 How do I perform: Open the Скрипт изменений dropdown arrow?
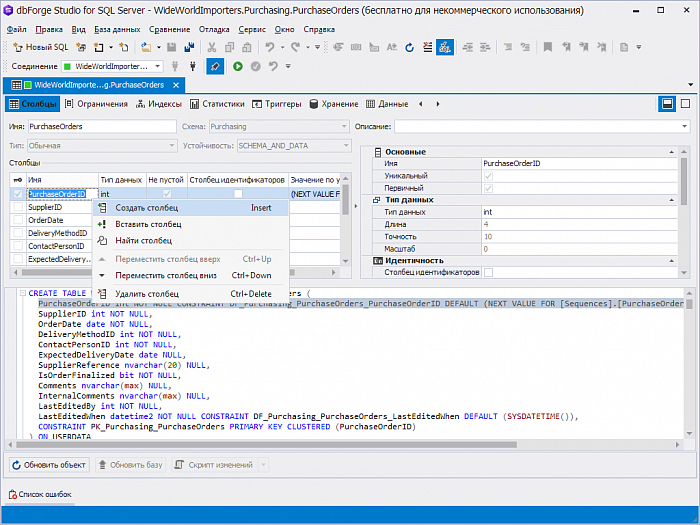coord(263,465)
